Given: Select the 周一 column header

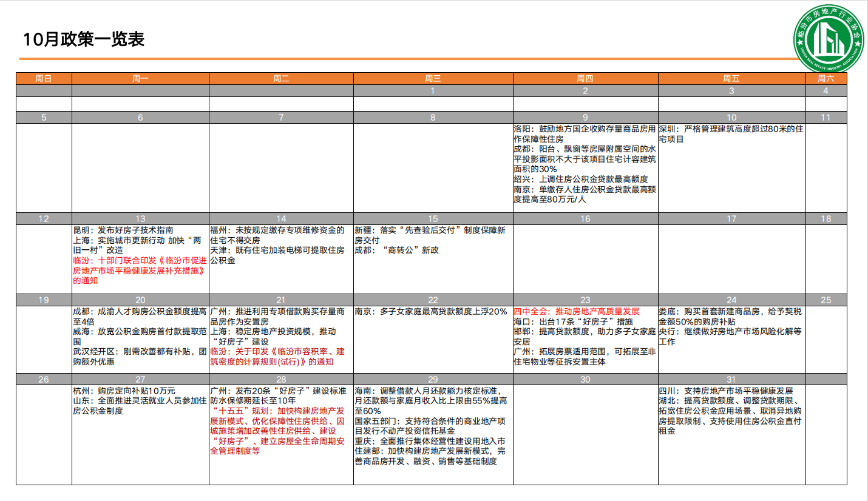Looking at the screenshot, I should (x=140, y=79).
